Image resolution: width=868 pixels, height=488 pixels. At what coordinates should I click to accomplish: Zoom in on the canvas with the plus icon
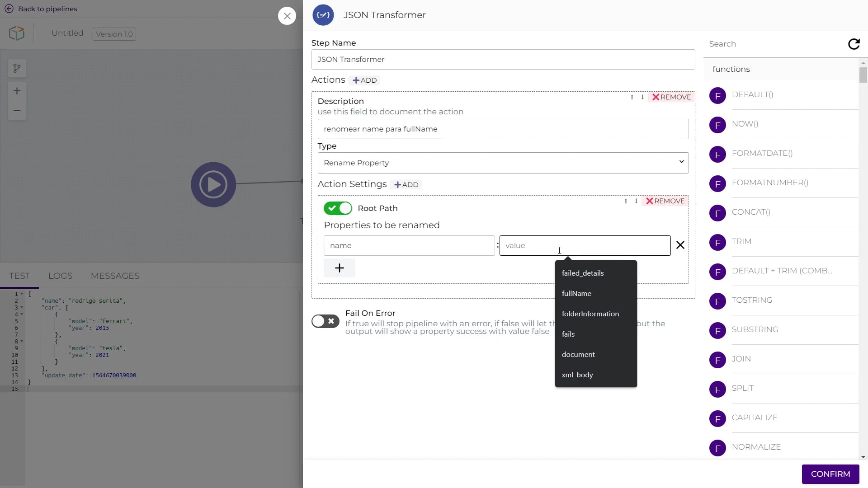[17, 91]
